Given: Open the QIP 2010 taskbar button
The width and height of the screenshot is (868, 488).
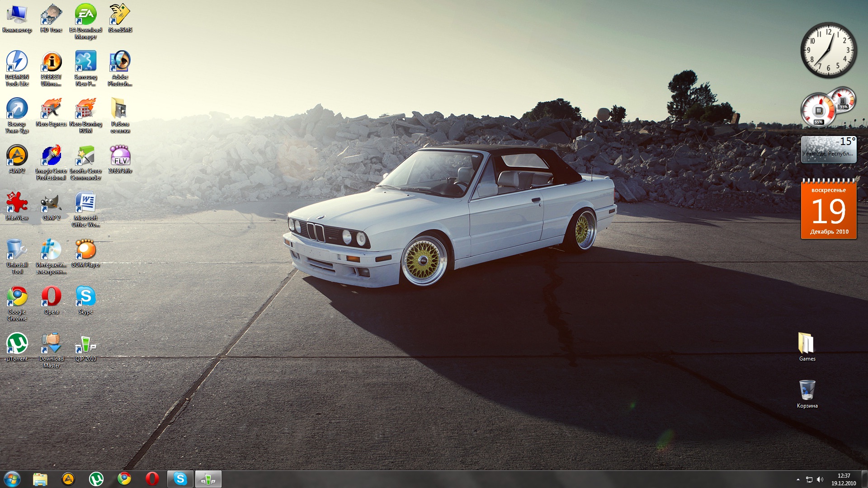Looking at the screenshot, I should click(208, 479).
